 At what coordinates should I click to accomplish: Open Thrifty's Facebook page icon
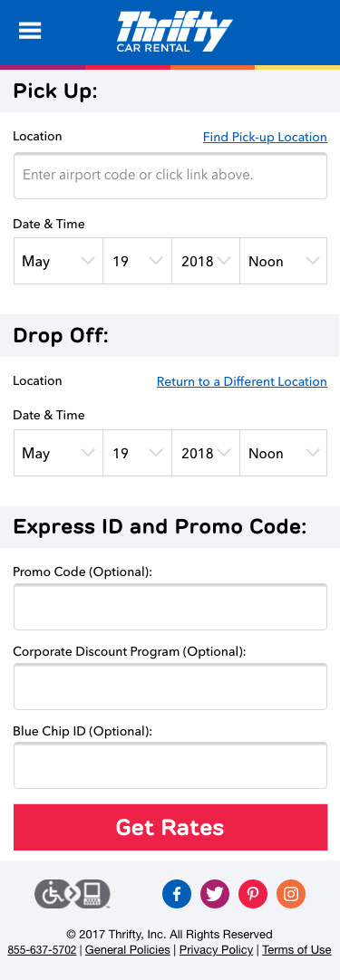[x=177, y=894]
